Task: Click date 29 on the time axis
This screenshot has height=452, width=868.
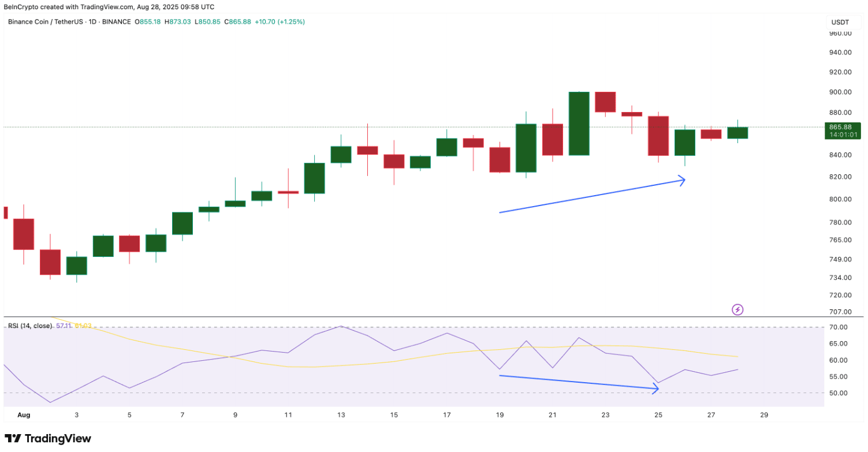Action: [763, 414]
